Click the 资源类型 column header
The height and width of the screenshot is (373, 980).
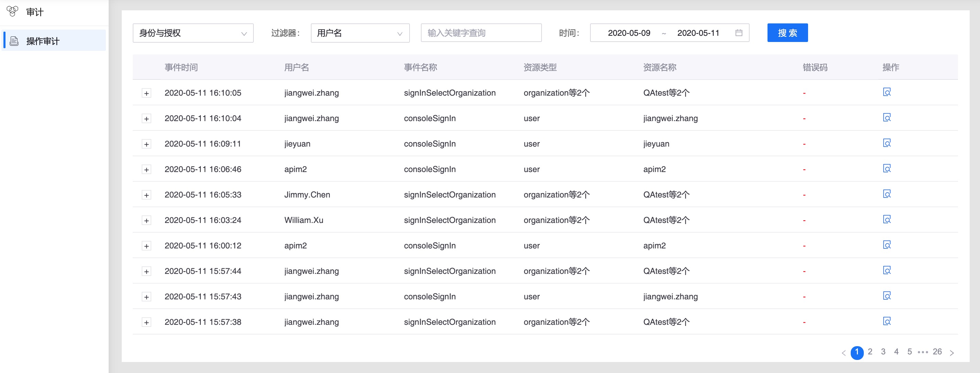(540, 67)
